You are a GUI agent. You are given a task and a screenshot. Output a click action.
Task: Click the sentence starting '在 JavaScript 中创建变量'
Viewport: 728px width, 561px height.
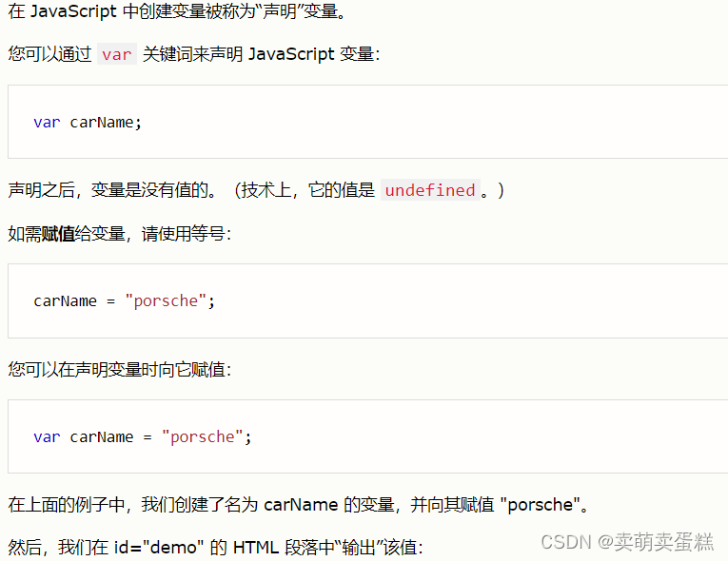pos(177,11)
